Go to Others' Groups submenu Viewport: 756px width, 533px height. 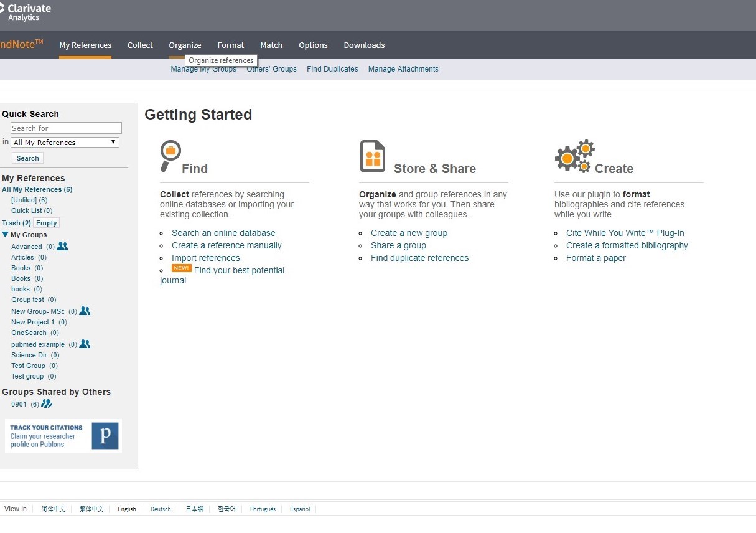pyautogui.click(x=271, y=69)
